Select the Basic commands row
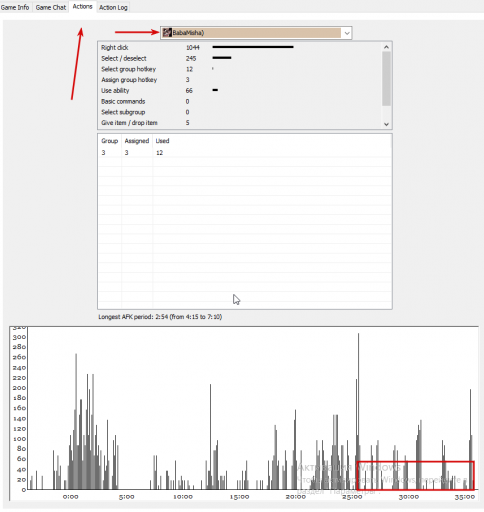 coord(240,101)
